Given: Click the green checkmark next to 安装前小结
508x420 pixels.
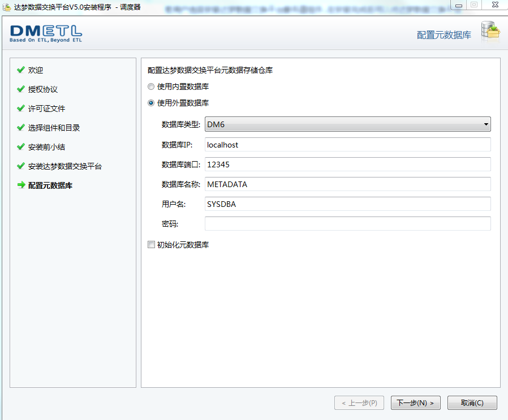Looking at the screenshot, I should coord(21,147).
